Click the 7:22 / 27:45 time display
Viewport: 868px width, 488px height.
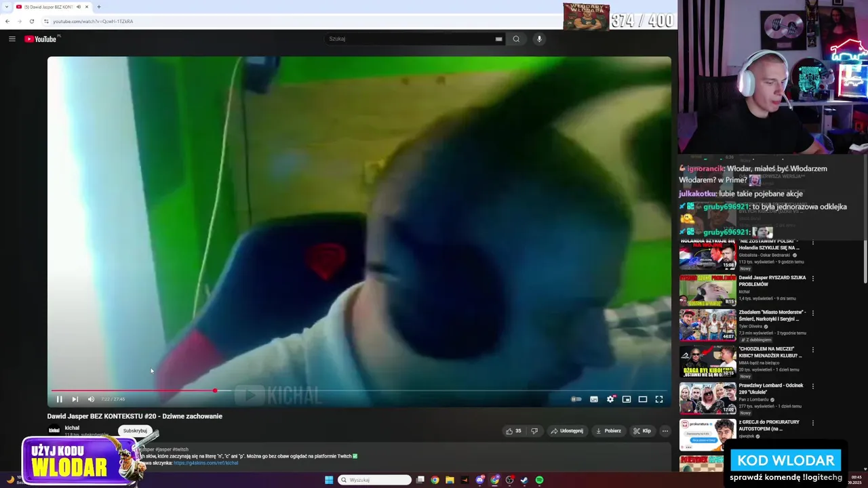(x=113, y=399)
